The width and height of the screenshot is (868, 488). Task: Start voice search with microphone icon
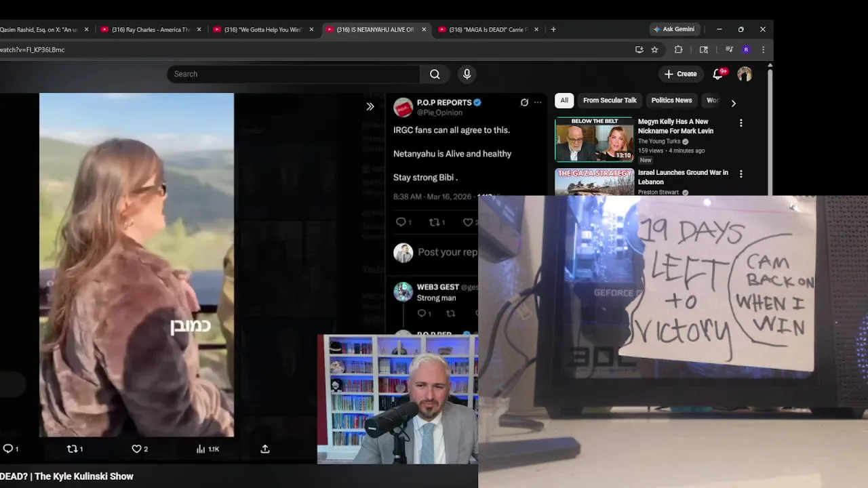(x=467, y=74)
